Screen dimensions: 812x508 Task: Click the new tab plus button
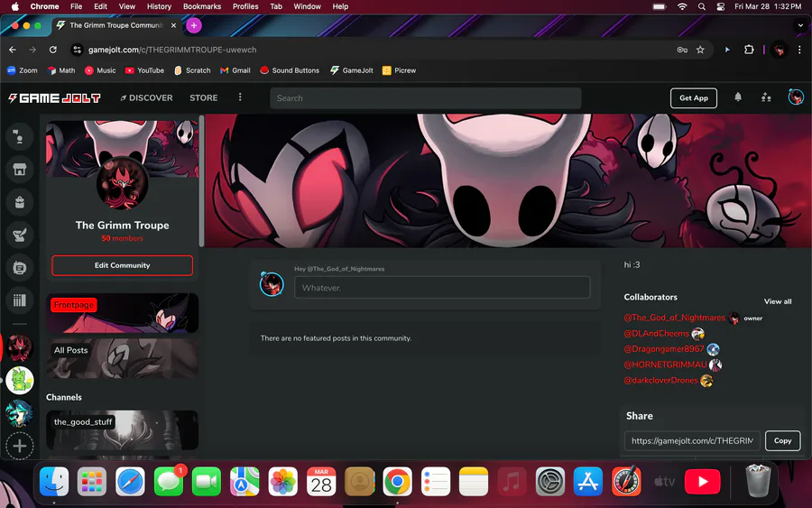[x=194, y=25]
